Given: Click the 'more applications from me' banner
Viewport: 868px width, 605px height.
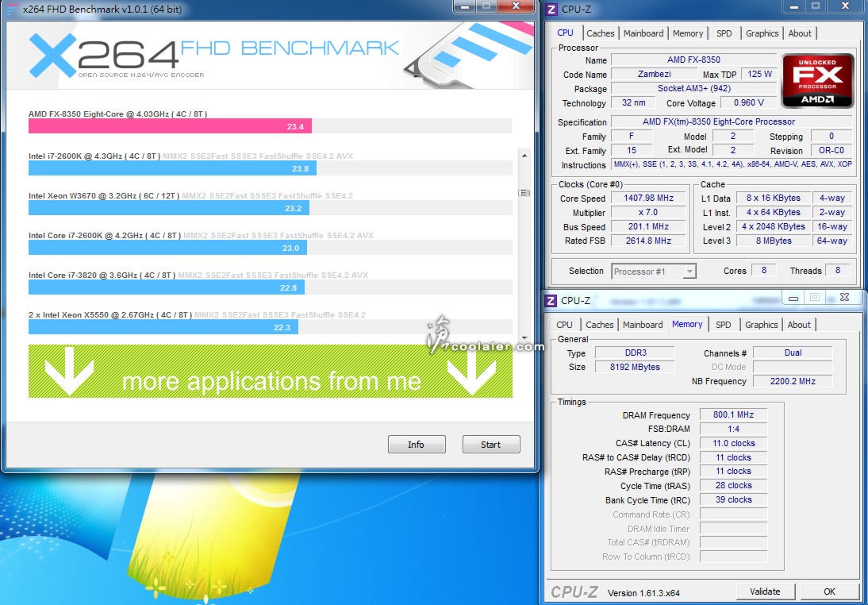Looking at the screenshot, I should point(270,371).
